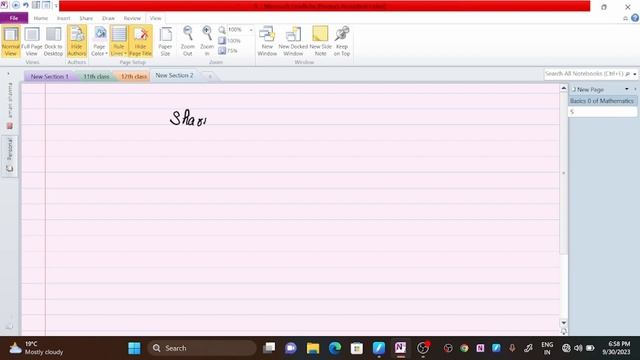This screenshot has height=360, width=640.
Task: Switch to the Review ribbon tab
Action: [x=132, y=18]
